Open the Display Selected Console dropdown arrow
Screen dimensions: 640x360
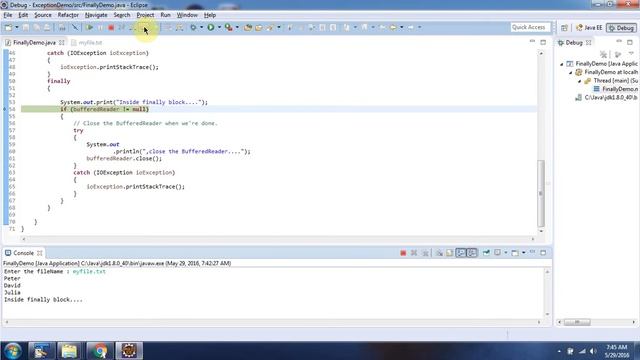(506, 253)
